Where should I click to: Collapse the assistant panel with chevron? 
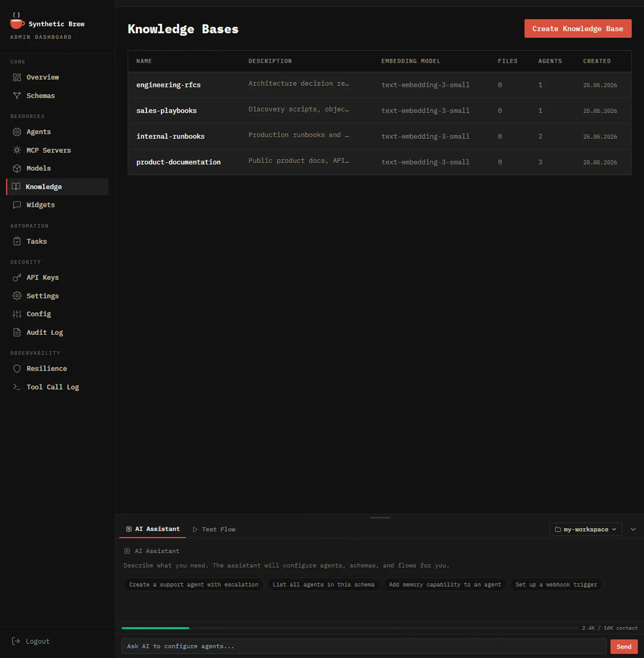click(x=633, y=530)
